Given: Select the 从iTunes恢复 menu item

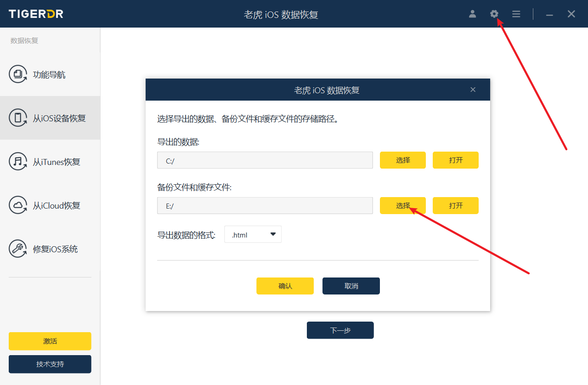Looking at the screenshot, I should coord(57,162).
